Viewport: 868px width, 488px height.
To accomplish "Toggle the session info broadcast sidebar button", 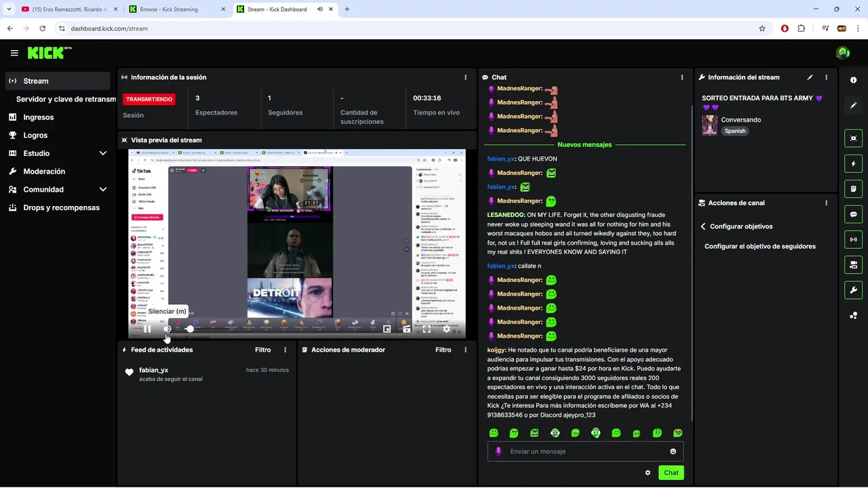I will tap(853, 239).
